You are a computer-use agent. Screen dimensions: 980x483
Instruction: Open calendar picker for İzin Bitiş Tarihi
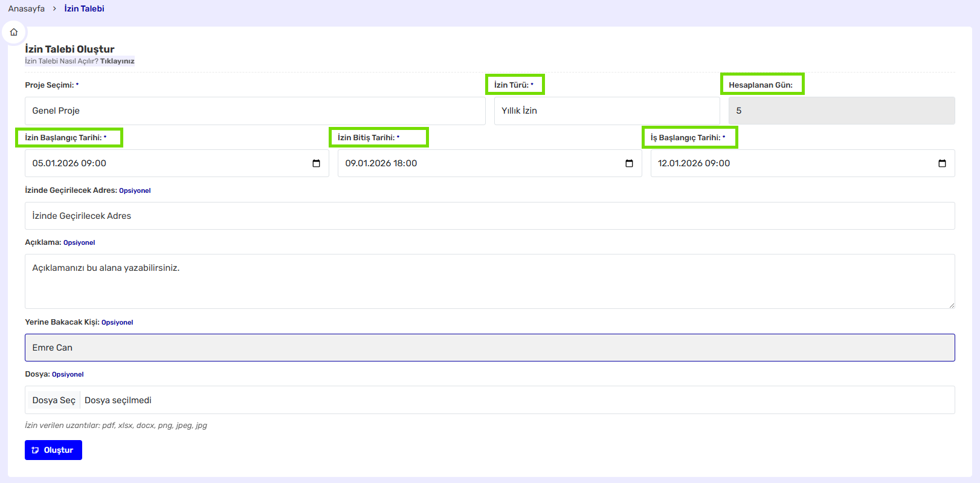[x=629, y=163]
